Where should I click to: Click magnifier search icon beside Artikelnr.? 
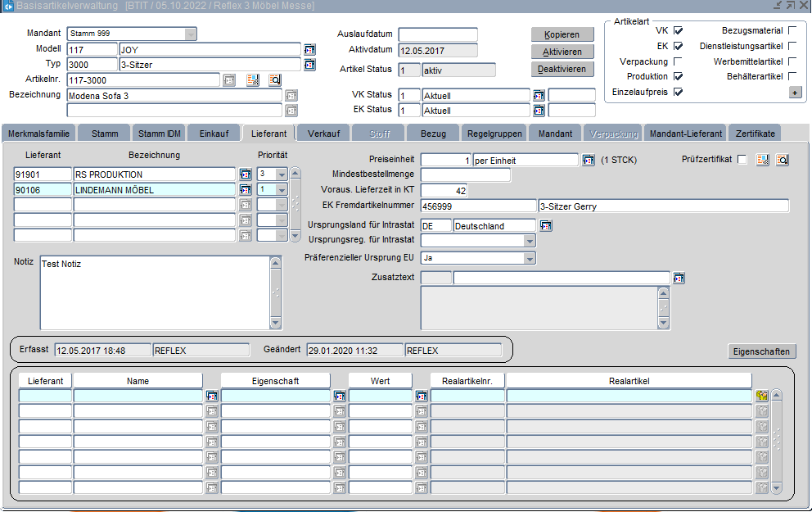click(x=275, y=80)
